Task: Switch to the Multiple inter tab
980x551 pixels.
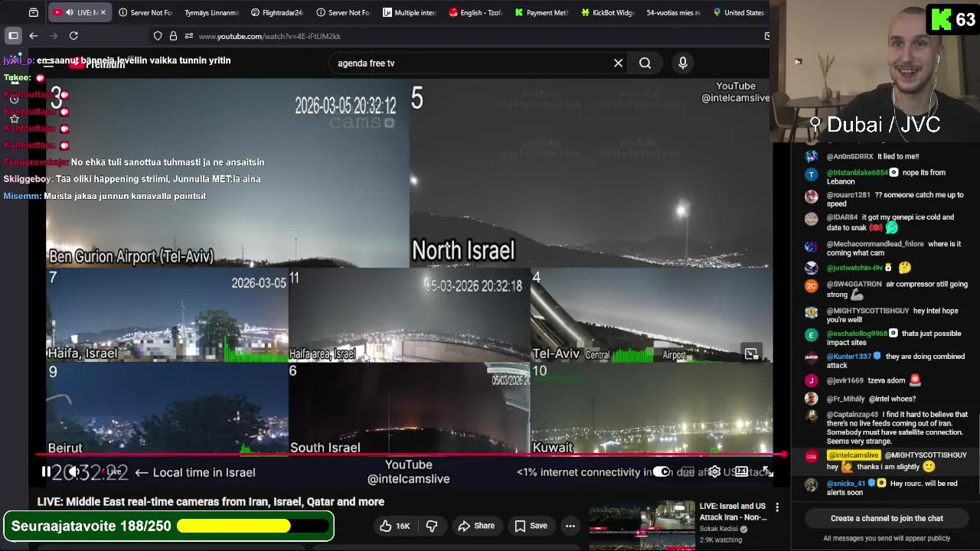Action: [x=409, y=12]
